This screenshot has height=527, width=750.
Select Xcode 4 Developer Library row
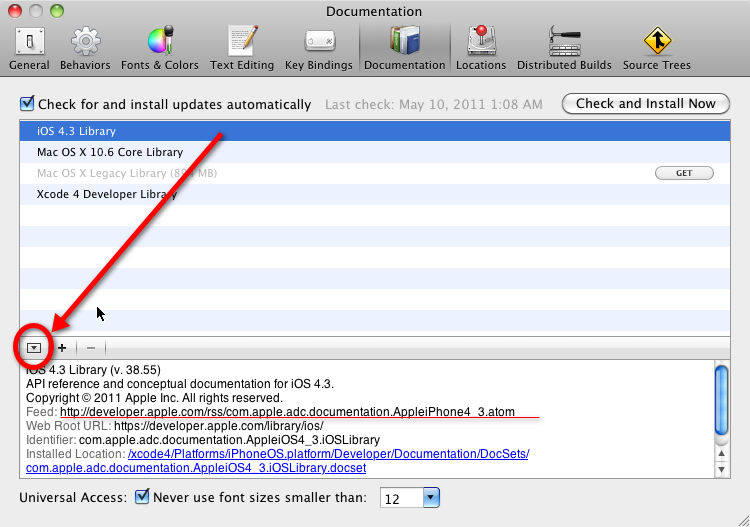point(375,194)
